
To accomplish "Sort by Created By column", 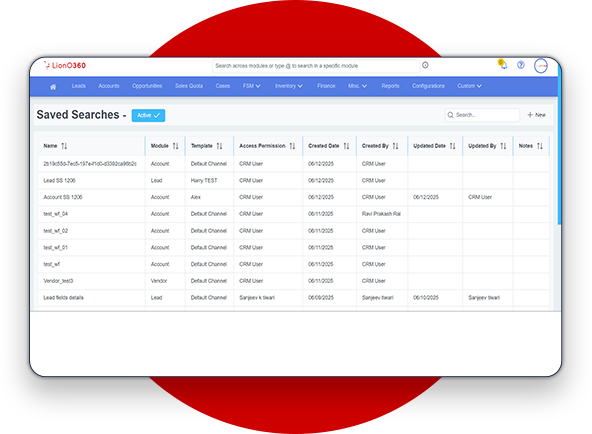I will [x=395, y=146].
